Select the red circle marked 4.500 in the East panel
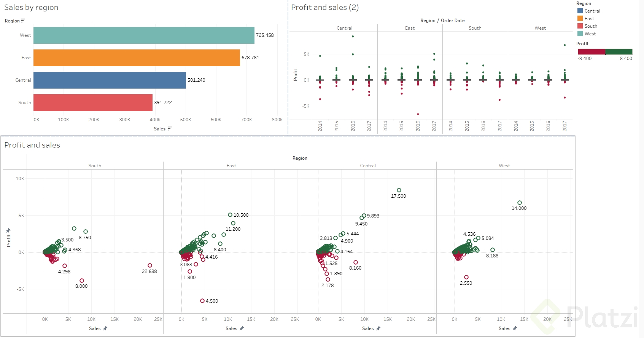This screenshot has width=644, height=338. [202, 301]
